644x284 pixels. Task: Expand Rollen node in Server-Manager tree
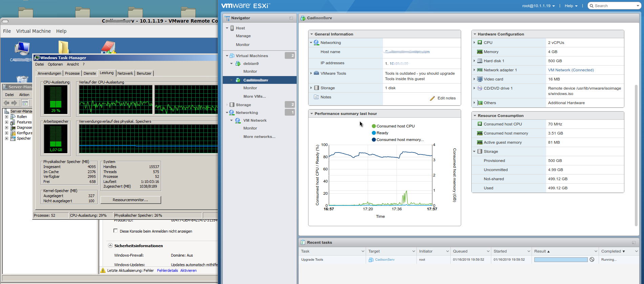click(6, 117)
